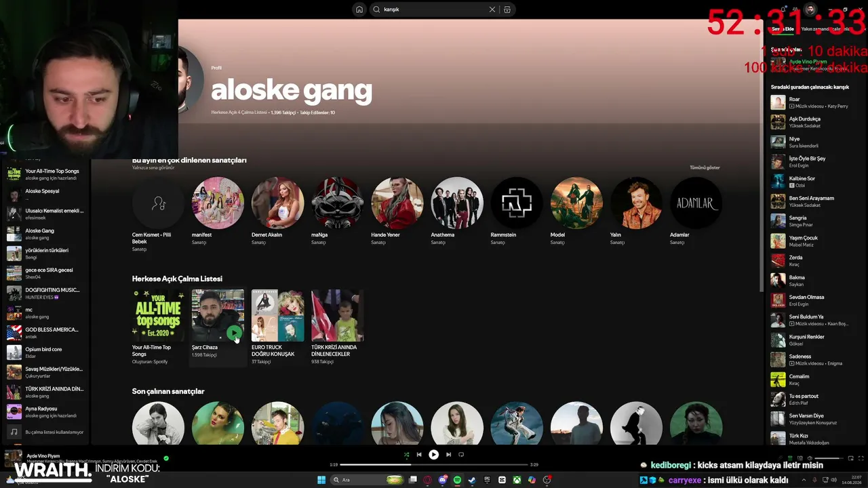Open the Browse icon beside search
This screenshot has height=488, width=868.
507,9
